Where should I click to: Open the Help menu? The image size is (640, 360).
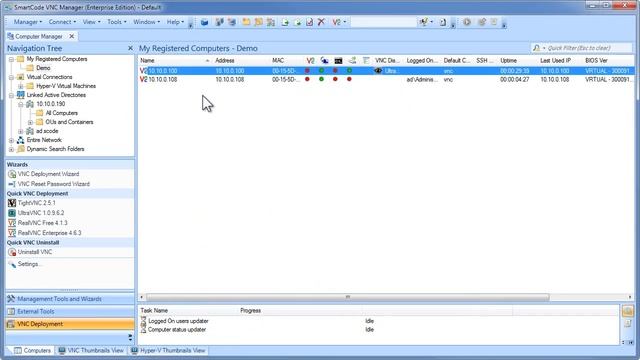point(175,22)
